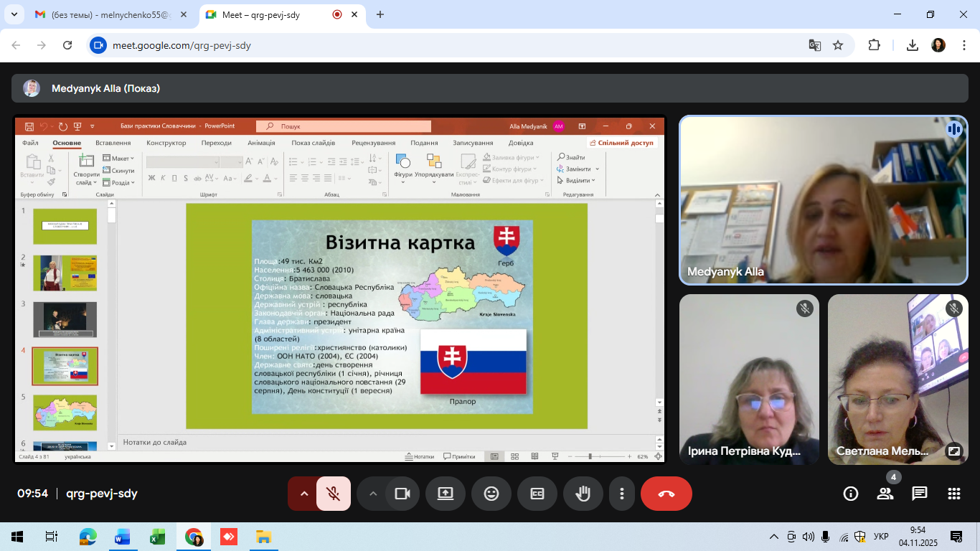The width and height of the screenshot is (980, 551).
Task: Leave the call with red hang-up button
Action: coord(666,494)
